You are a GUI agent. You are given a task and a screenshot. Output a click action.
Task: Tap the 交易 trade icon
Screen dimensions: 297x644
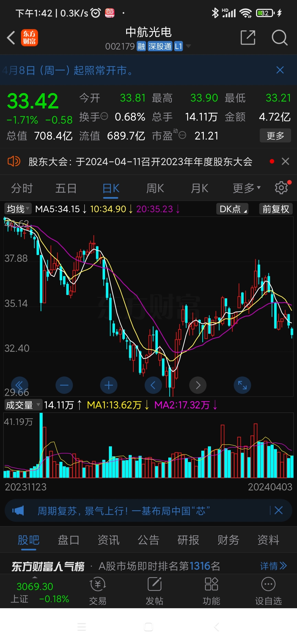click(98, 591)
